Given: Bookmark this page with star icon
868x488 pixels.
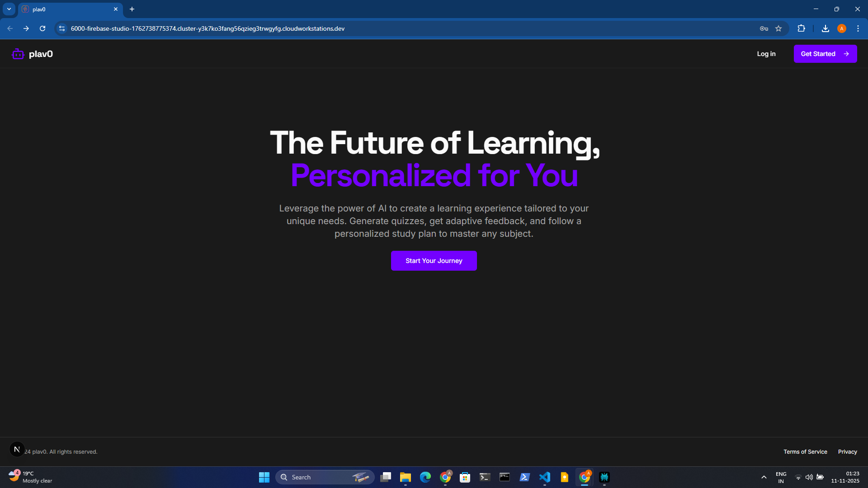Looking at the screenshot, I should pyautogui.click(x=778, y=28).
